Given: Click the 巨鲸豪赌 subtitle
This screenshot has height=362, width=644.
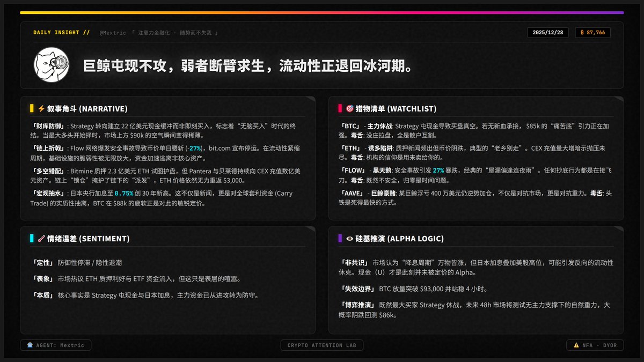Looking at the screenshot, I should coord(385,193).
